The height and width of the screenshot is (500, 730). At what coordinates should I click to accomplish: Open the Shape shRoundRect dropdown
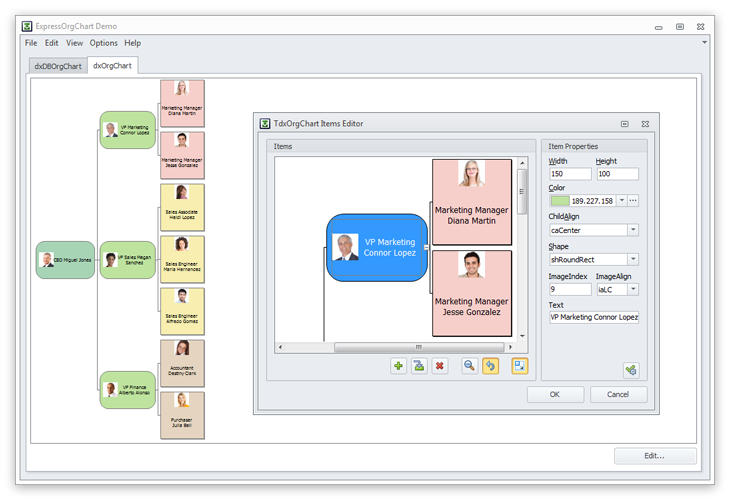(x=633, y=259)
